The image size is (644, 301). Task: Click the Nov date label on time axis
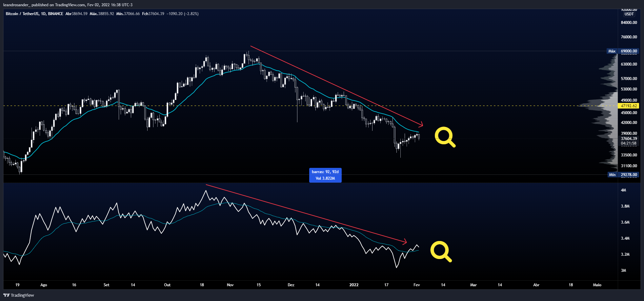click(x=230, y=285)
